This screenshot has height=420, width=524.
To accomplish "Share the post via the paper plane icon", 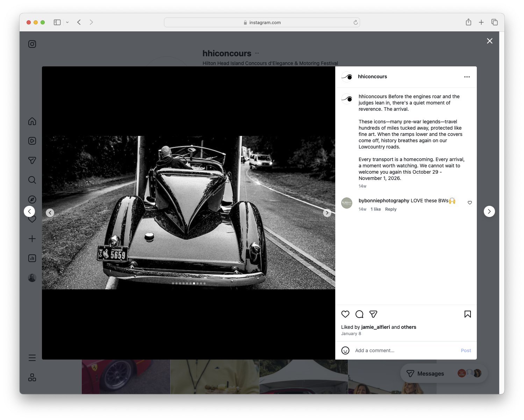I will pos(373,314).
